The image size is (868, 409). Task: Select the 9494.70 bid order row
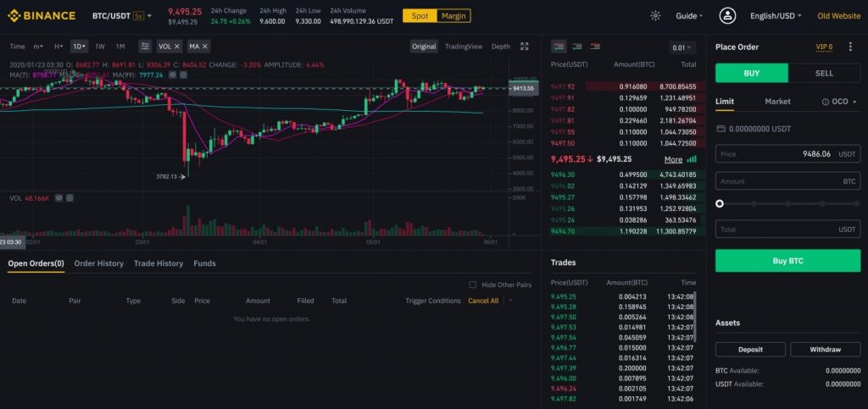[624, 231]
